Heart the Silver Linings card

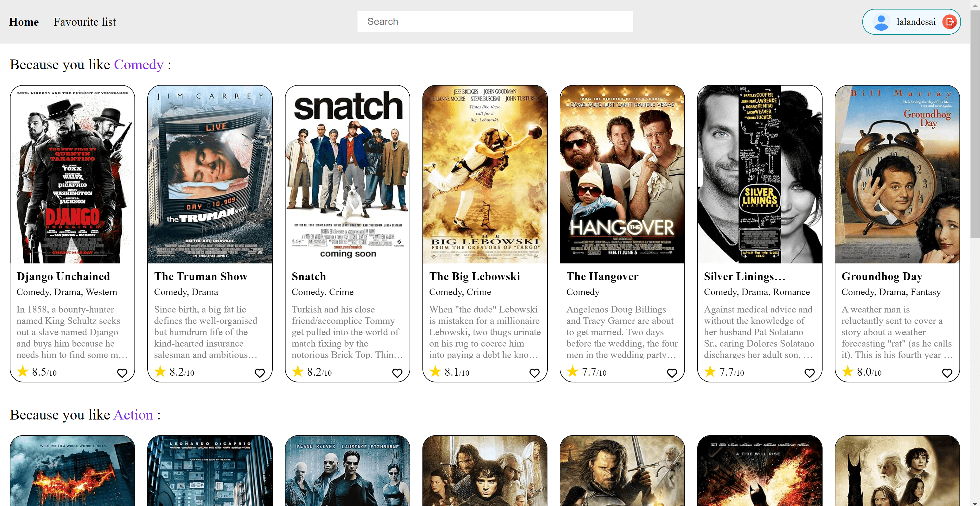809,373
